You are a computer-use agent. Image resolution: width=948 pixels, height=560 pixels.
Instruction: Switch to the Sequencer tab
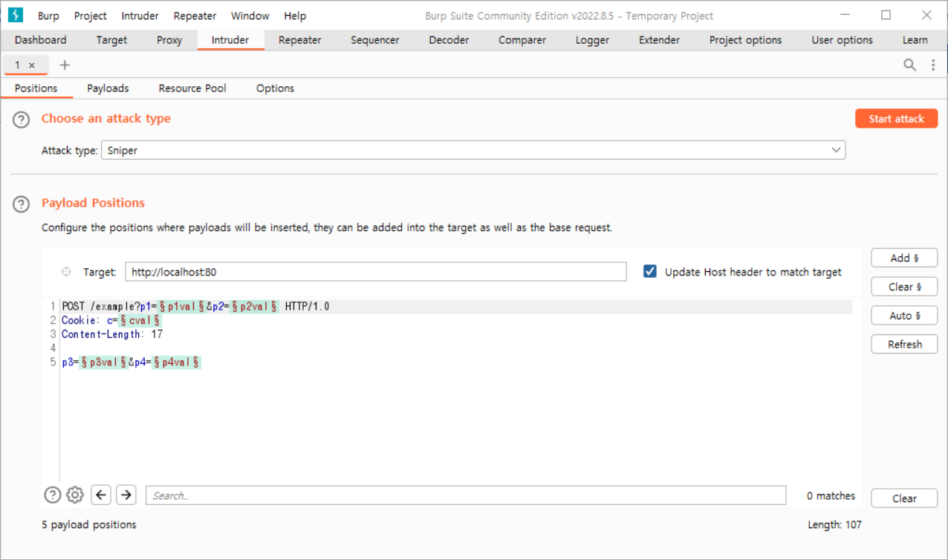pyautogui.click(x=375, y=40)
